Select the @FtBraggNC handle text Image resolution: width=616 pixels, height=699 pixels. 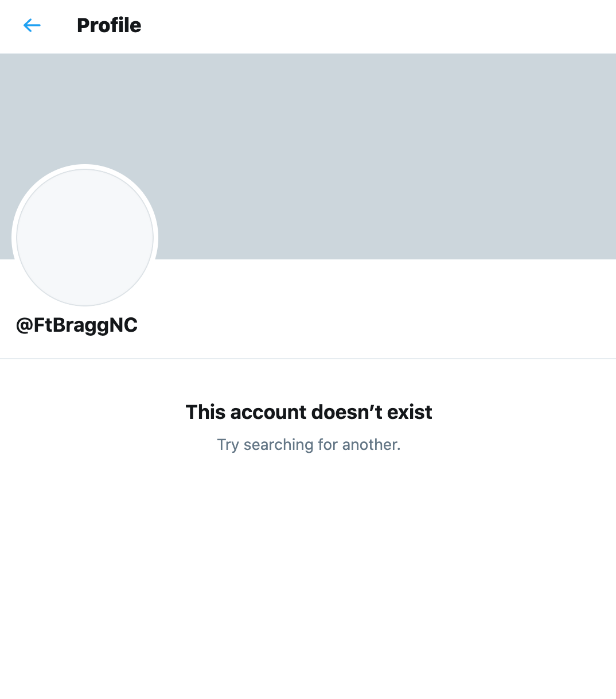click(77, 325)
